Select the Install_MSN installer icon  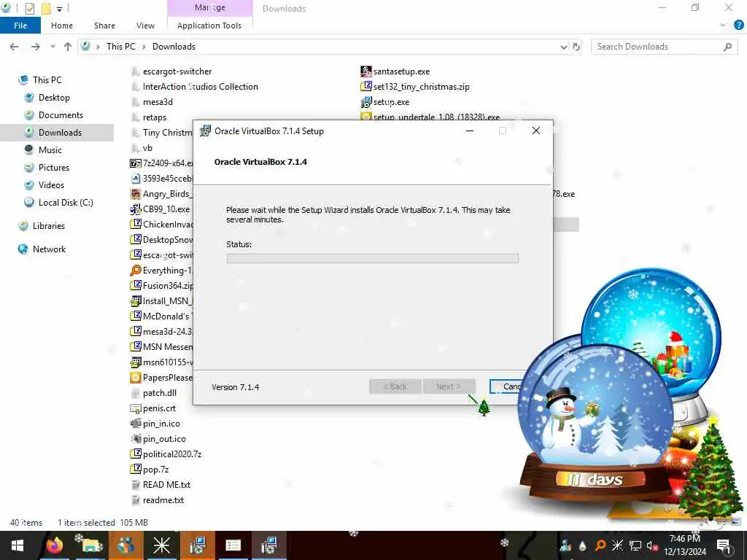pyautogui.click(x=135, y=301)
